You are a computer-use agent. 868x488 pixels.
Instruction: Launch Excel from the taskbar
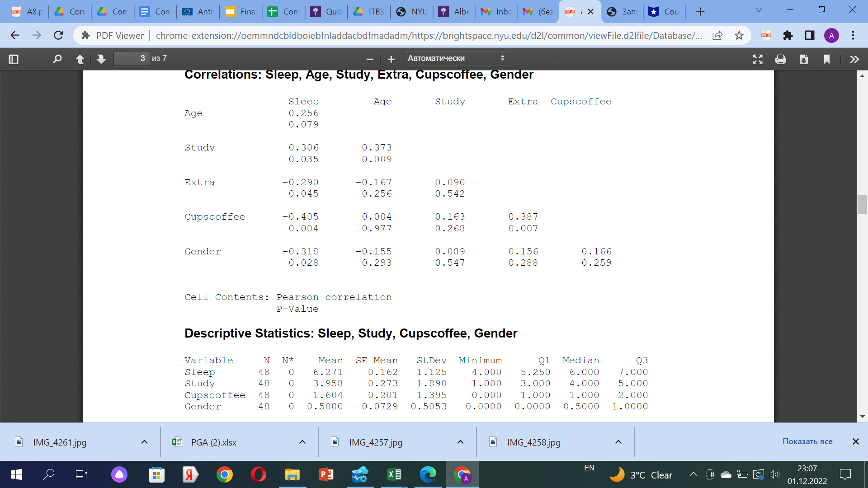click(394, 475)
